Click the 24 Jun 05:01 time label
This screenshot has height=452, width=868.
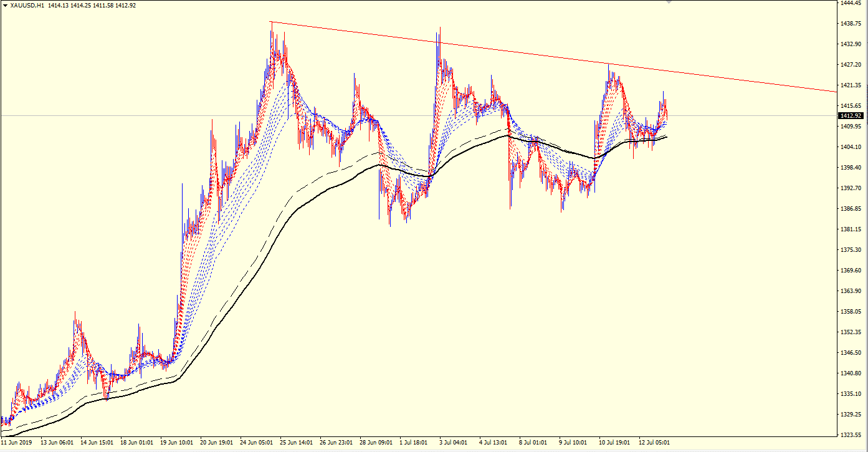257,443
